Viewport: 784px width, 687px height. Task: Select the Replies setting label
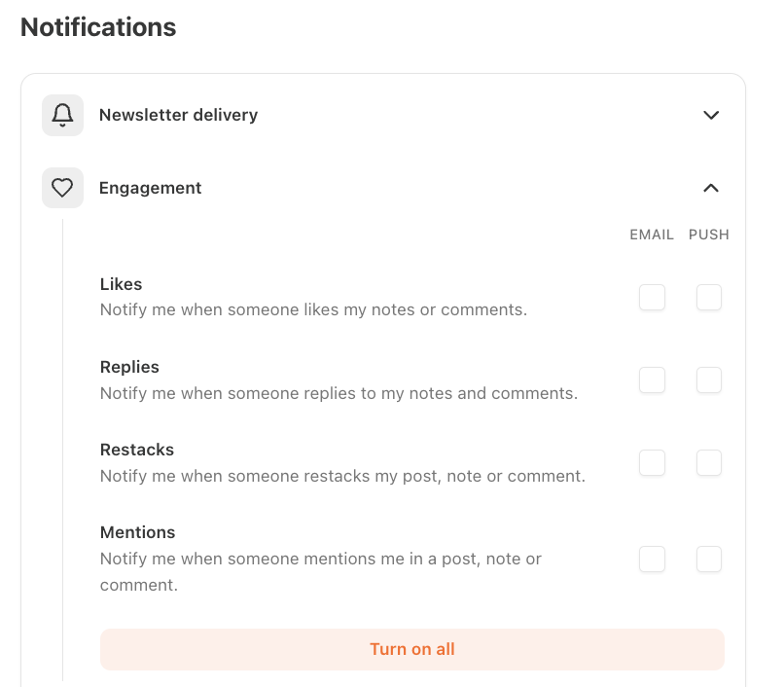click(129, 367)
